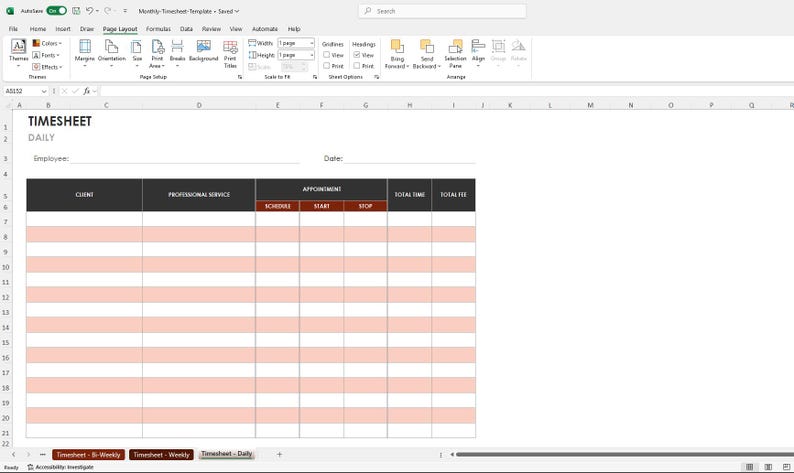
Task: Open the Margins options
Action: tap(85, 53)
